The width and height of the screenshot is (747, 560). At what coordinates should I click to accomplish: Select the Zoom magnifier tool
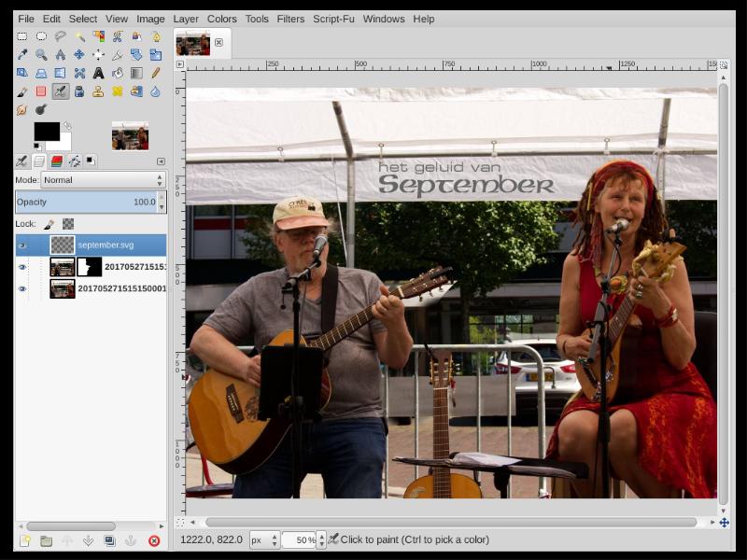coord(41,55)
